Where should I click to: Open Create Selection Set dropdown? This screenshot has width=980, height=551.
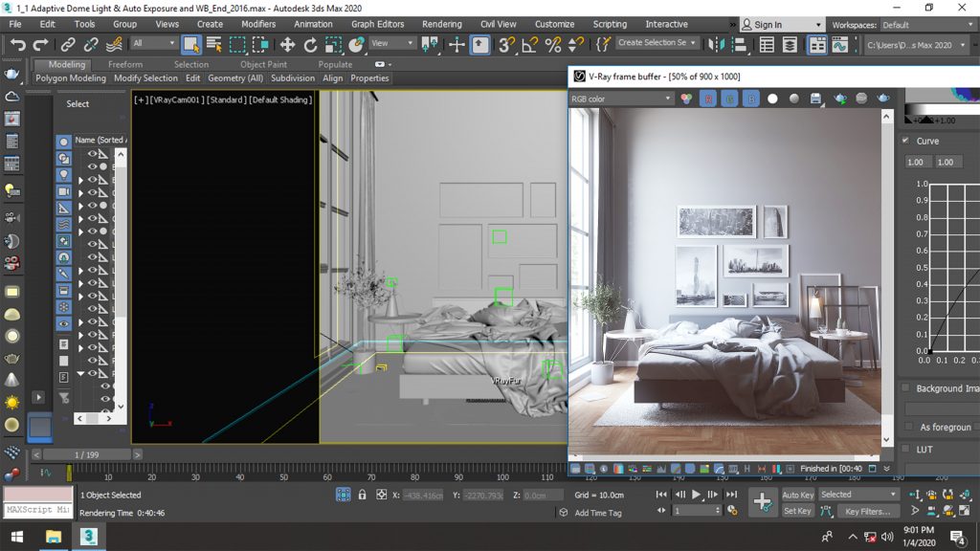pos(657,42)
